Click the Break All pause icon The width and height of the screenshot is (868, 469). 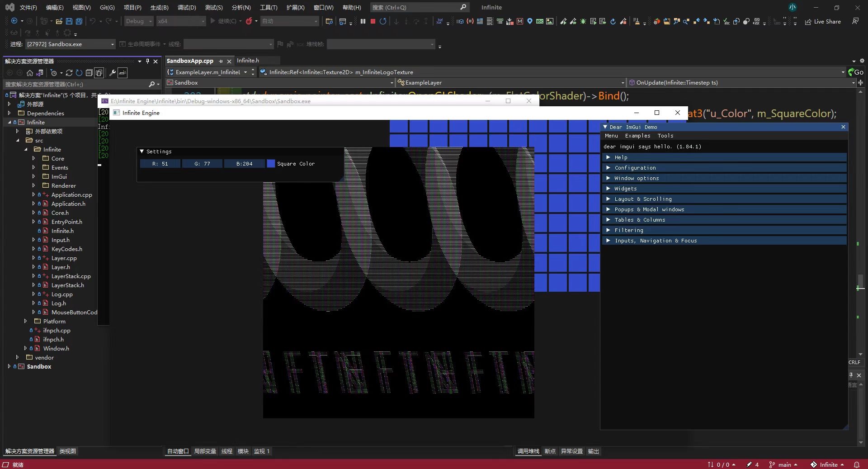point(363,21)
